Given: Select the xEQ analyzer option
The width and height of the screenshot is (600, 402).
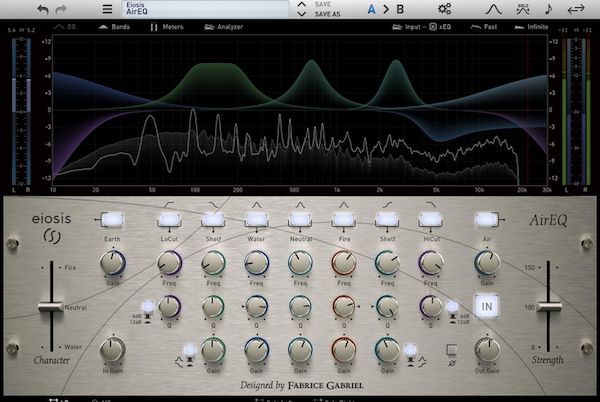Looking at the screenshot, I should click(440, 27).
